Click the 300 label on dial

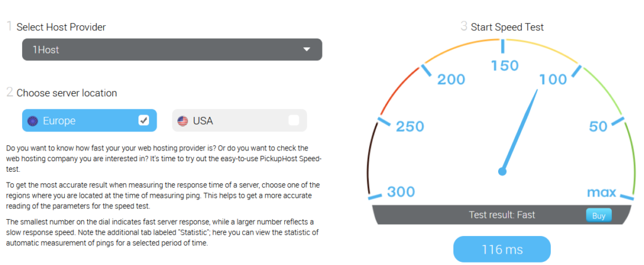point(401,192)
